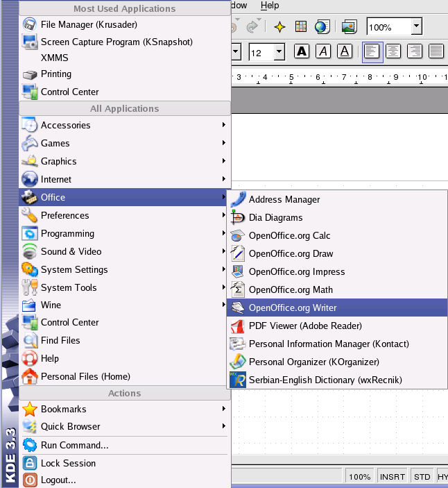
Task: Launch OpenOffice.org Writer from Office menu
Action: [292, 308]
